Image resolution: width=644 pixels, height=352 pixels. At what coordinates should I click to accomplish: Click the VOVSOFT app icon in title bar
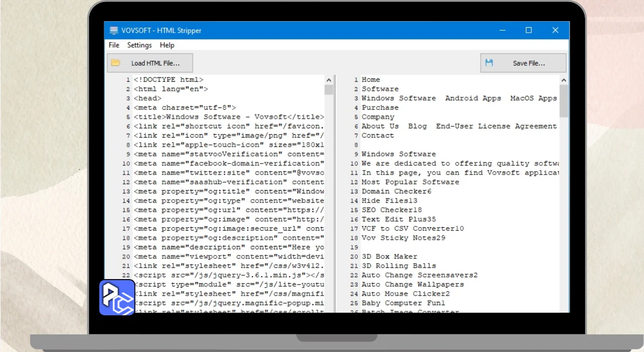click(114, 30)
